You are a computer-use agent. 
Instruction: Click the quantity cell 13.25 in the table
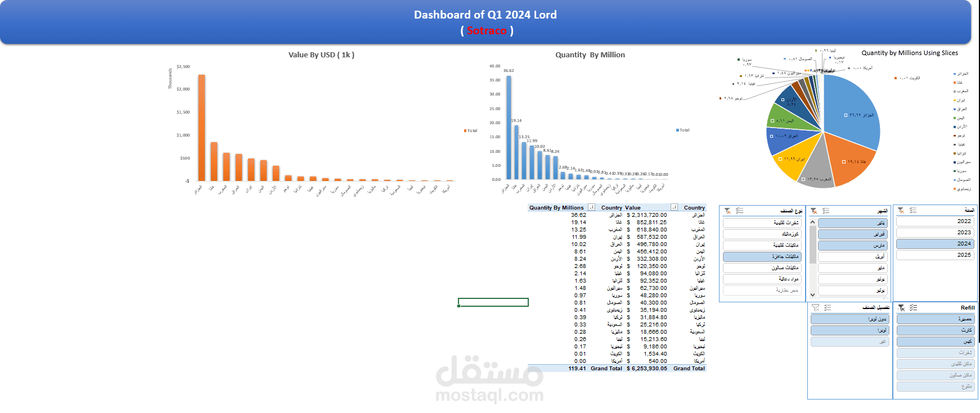[x=578, y=230]
